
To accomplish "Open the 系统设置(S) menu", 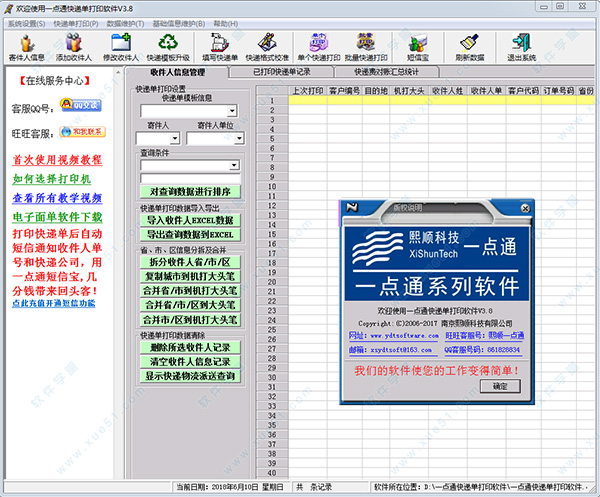I will coord(26,24).
